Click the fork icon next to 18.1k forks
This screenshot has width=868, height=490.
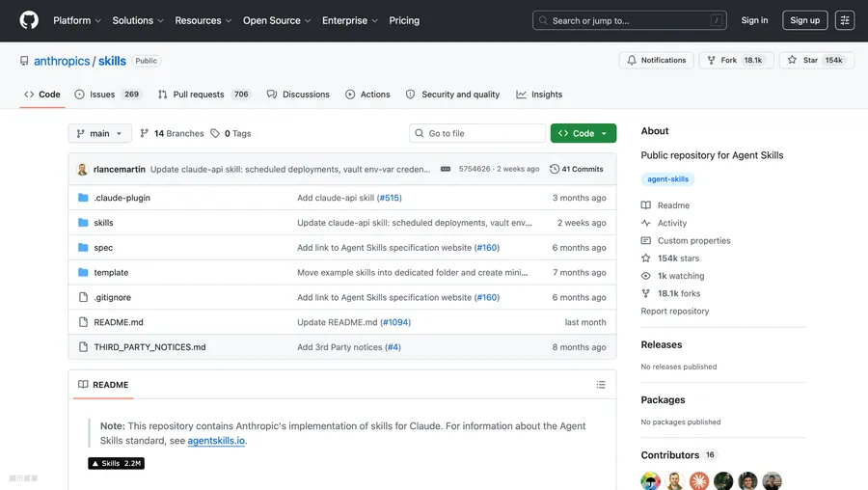click(x=646, y=293)
